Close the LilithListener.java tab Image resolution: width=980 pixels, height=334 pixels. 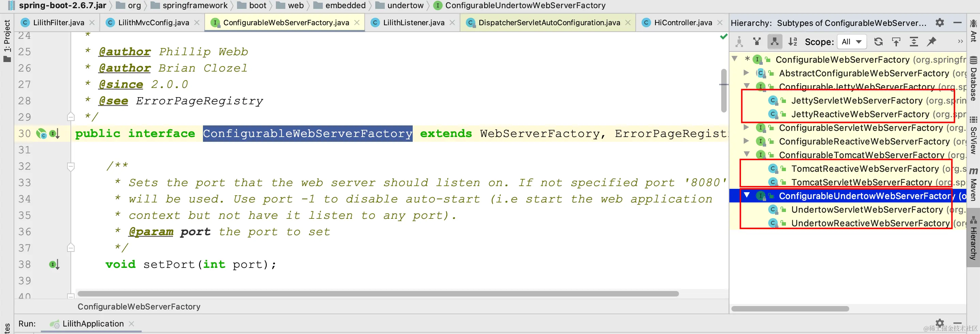click(x=452, y=23)
